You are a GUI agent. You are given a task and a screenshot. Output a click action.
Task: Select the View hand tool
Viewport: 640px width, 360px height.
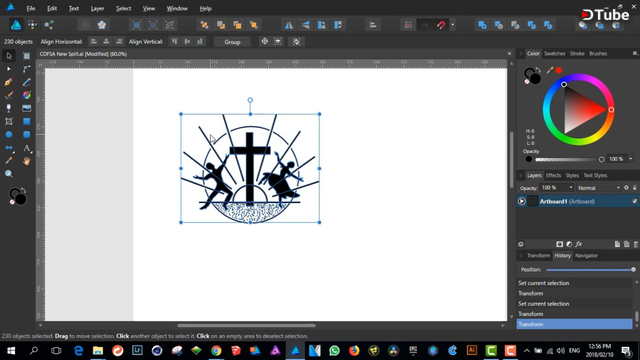(27, 161)
